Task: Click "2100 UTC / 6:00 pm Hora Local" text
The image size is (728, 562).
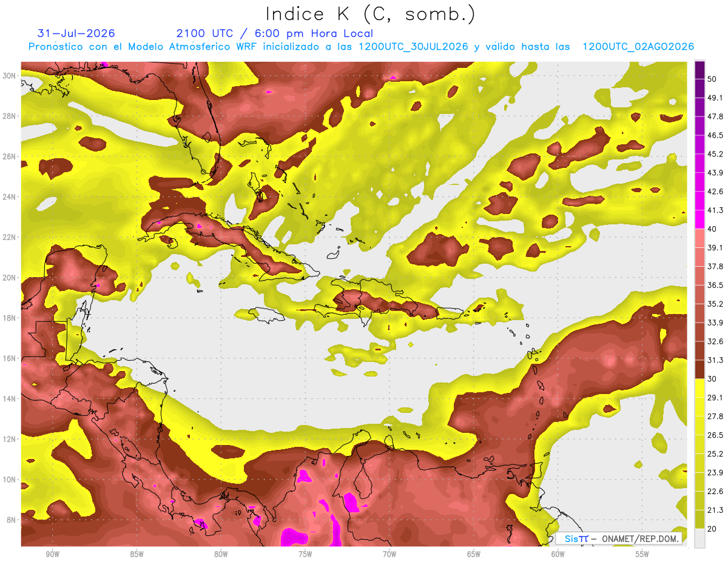Action: tap(275, 34)
